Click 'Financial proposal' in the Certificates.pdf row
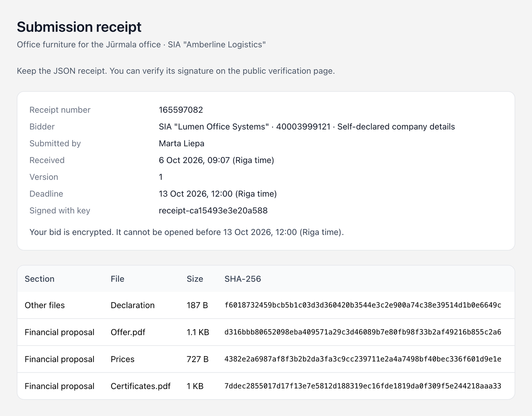The width and height of the screenshot is (532, 416). click(x=60, y=386)
